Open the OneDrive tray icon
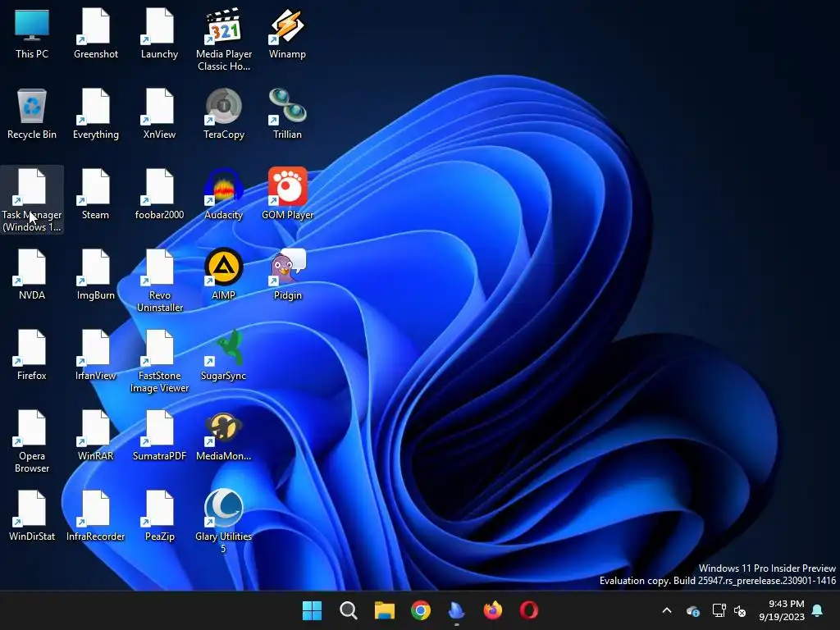The width and height of the screenshot is (840, 630). [692, 610]
